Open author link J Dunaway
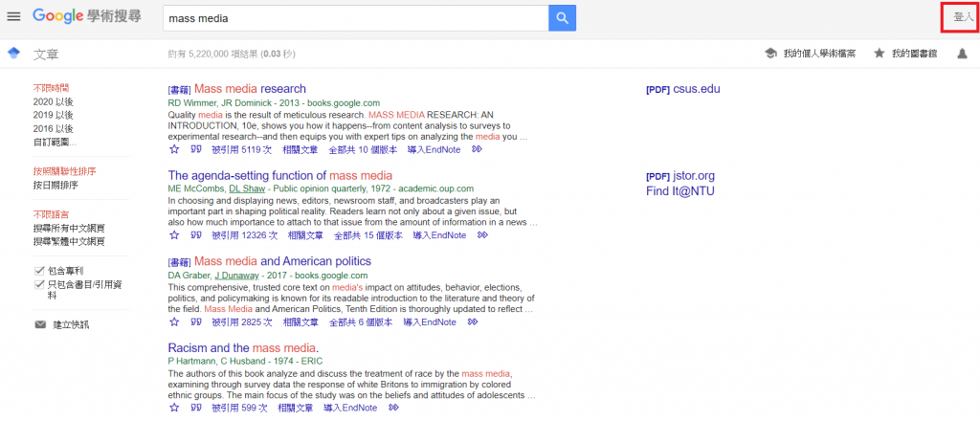980x421 pixels. (237, 275)
